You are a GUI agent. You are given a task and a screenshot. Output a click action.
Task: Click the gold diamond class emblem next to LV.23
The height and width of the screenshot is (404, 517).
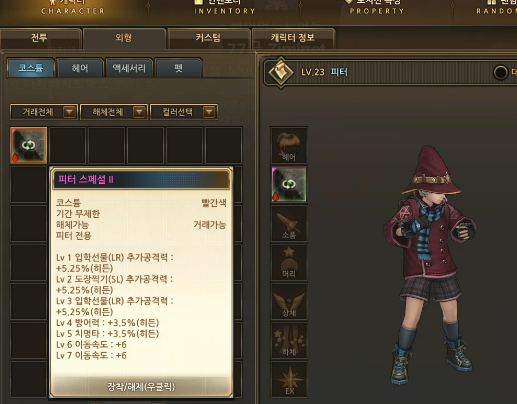click(x=281, y=72)
